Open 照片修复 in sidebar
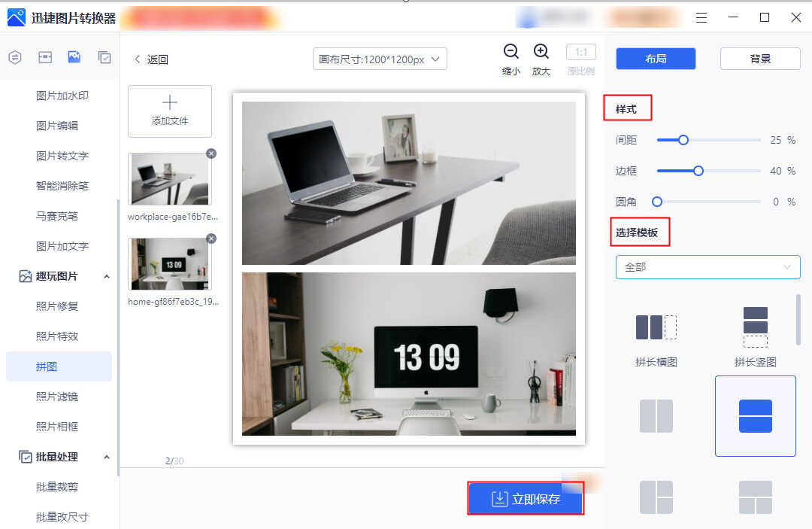The height and width of the screenshot is (529, 812). pos(57,306)
